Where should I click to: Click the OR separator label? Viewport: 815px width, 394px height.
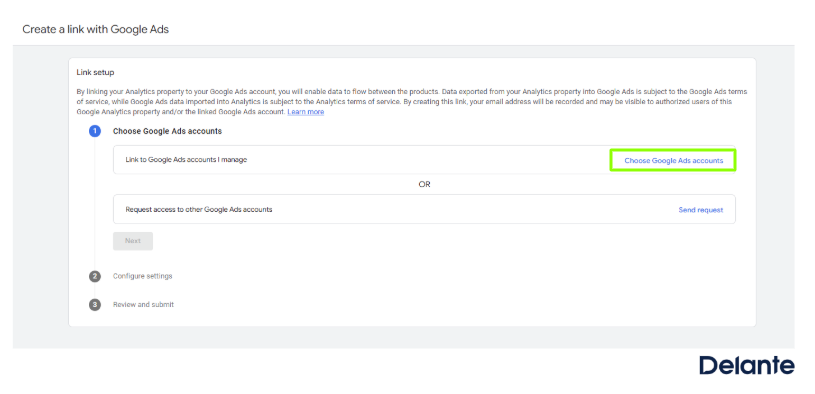pos(424,185)
